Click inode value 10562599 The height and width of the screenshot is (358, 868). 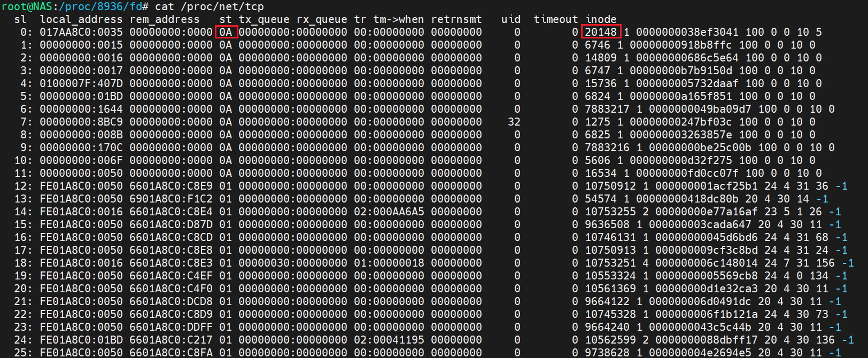point(610,340)
